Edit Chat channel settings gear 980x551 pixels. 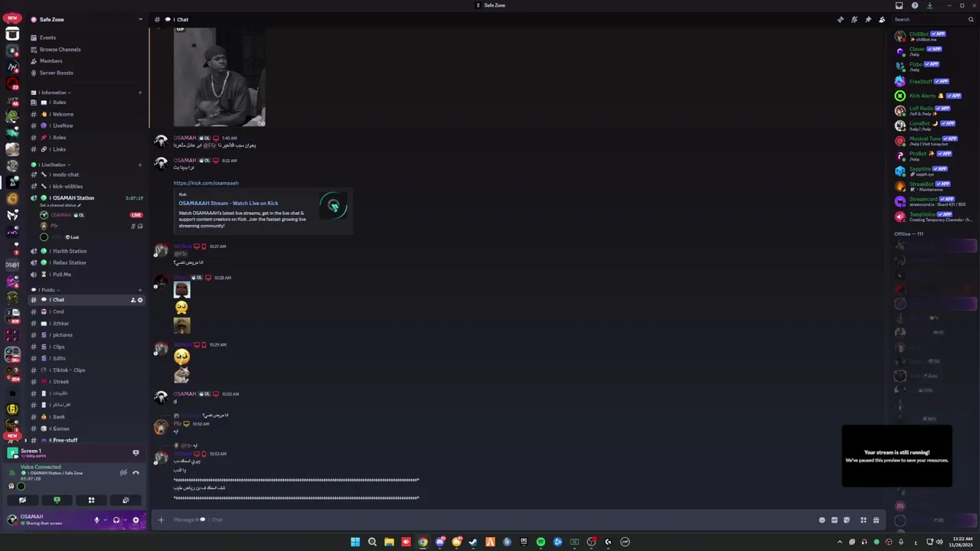pyautogui.click(x=140, y=300)
